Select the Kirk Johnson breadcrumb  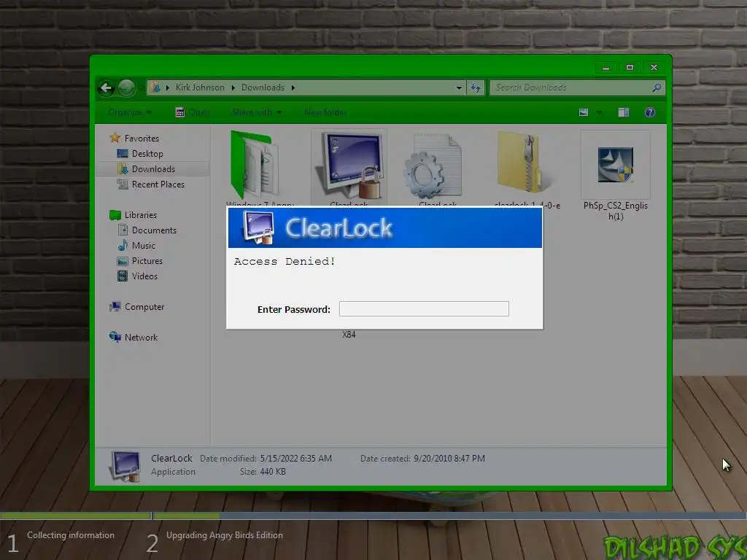pos(200,87)
